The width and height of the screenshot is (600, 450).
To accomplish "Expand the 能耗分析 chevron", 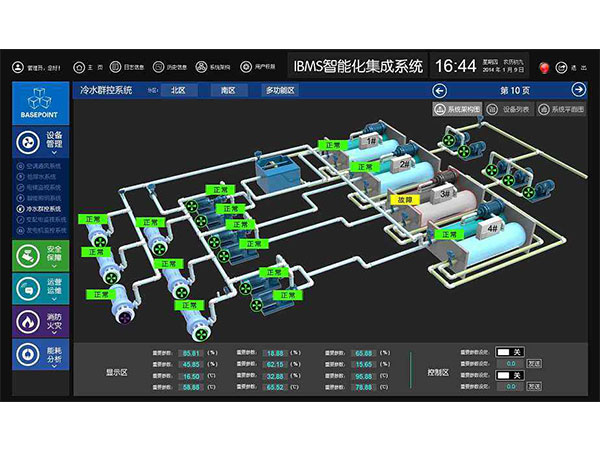I will [x=54, y=365].
